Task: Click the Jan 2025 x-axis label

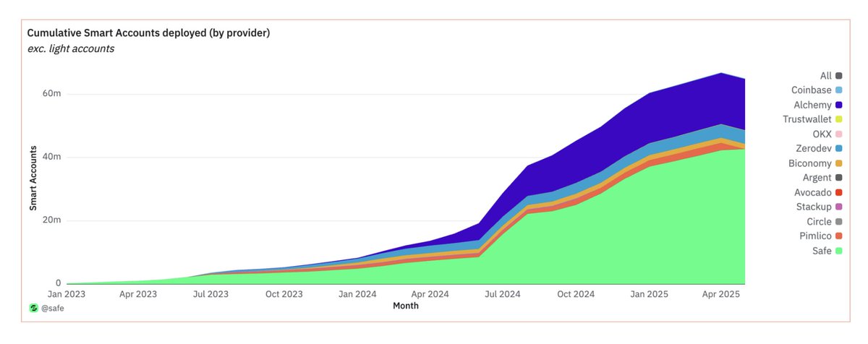Action: (x=648, y=295)
